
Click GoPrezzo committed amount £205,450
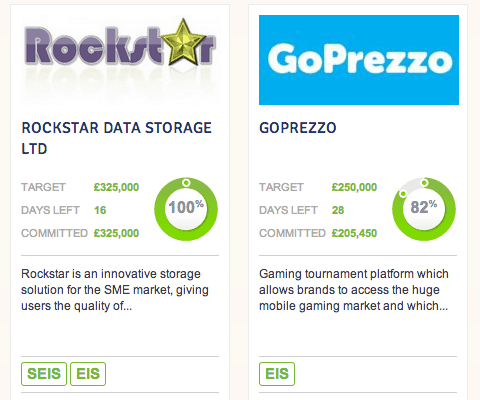pyautogui.click(x=354, y=233)
